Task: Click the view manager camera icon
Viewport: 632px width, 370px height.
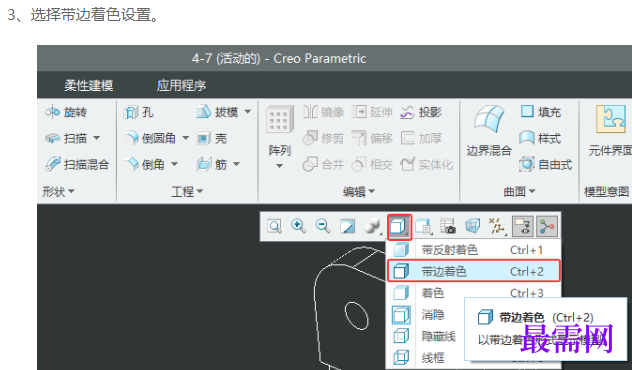Action: (448, 226)
